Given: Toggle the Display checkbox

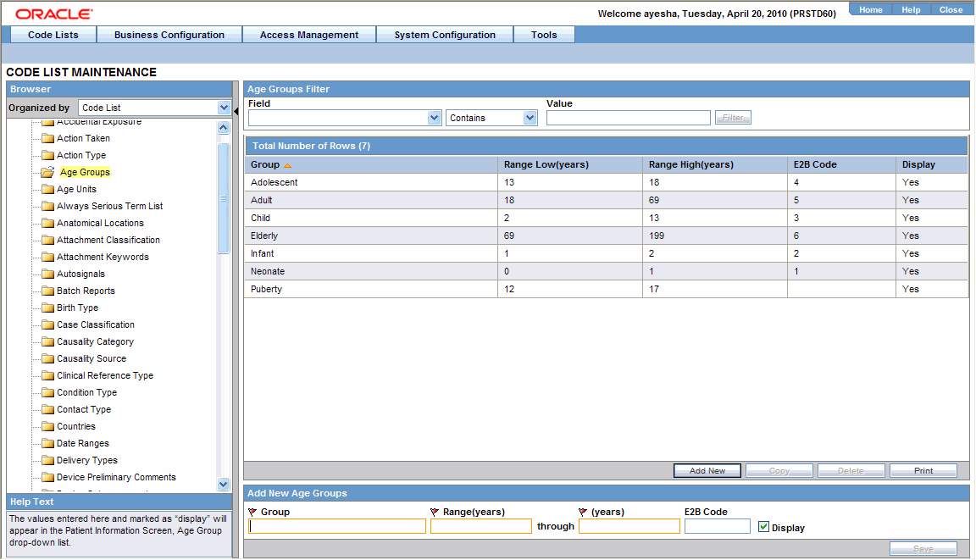Looking at the screenshot, I should 763,527.
